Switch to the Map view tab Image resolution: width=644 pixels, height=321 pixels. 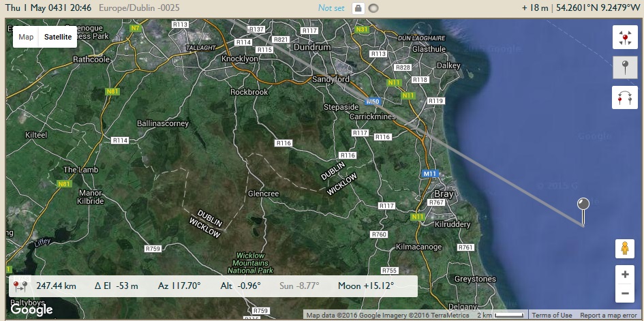[26, 37]
